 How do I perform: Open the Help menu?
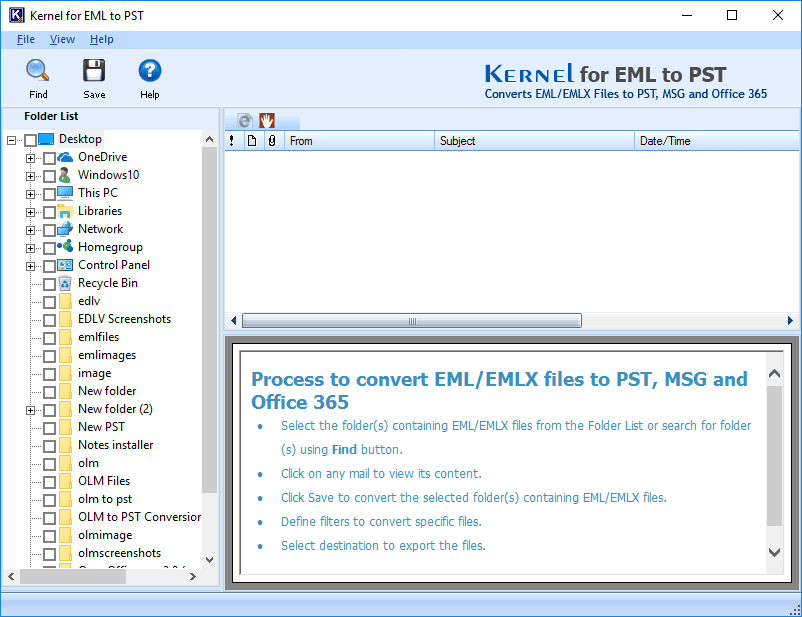[102, 39]
